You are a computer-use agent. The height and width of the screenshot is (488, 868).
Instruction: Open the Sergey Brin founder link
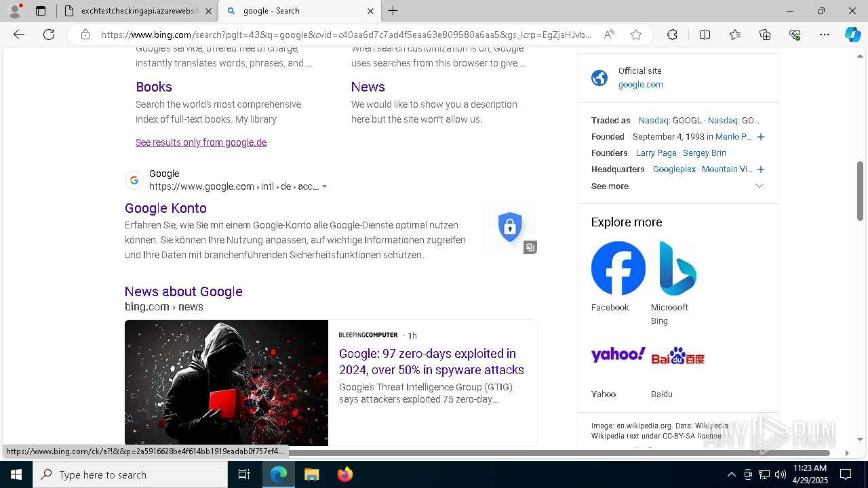pos(705,153)
